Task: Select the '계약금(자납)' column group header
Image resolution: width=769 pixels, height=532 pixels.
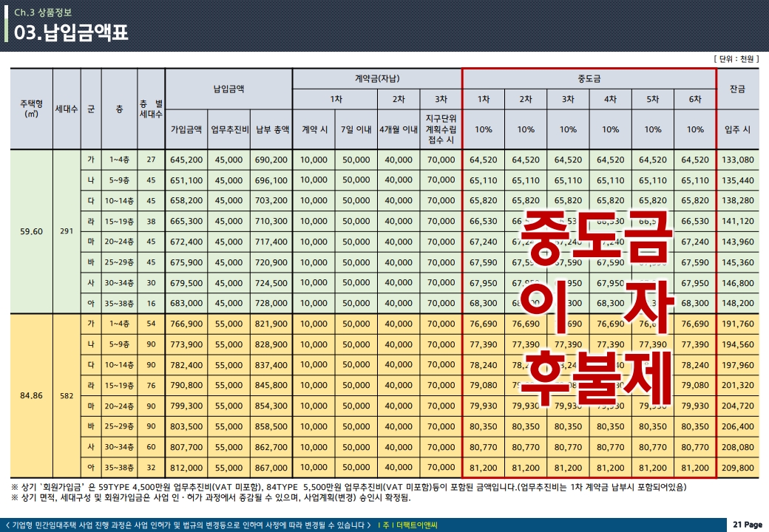Action: tap(377, 78)
